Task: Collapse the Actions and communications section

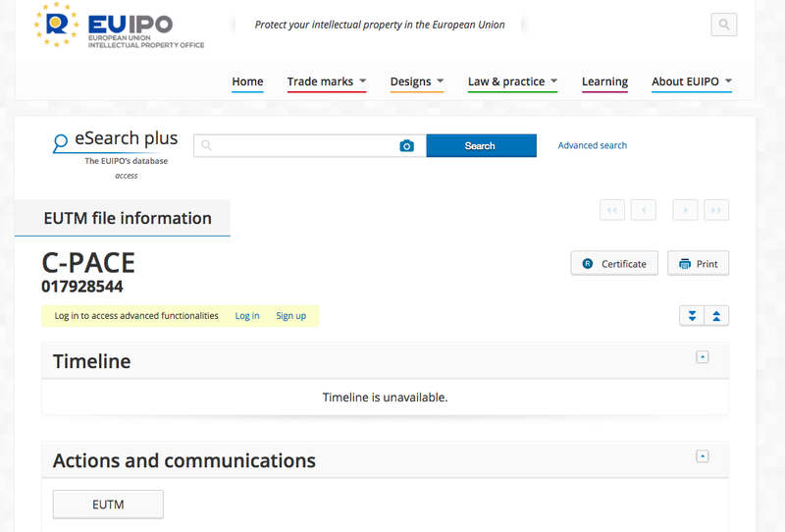Action: (703, 456)
